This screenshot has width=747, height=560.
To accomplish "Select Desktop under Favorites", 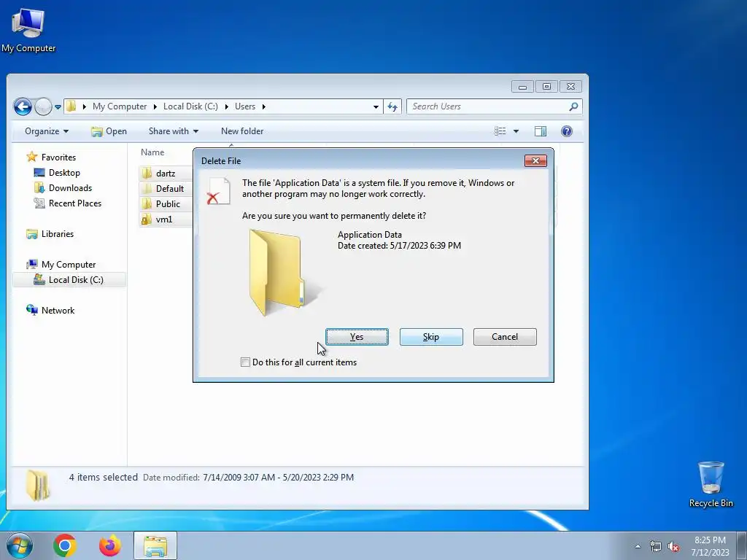I will 57,172.
